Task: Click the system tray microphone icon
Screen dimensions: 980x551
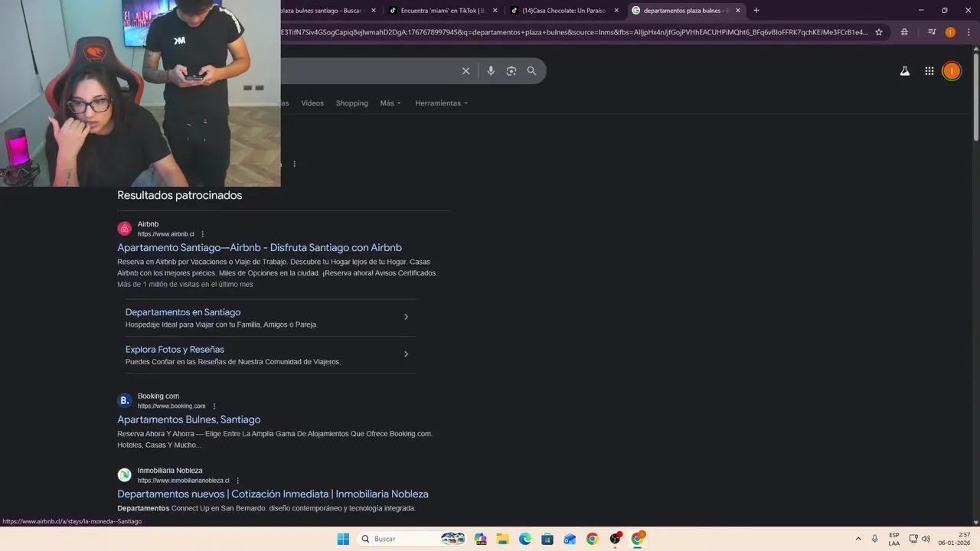Action: 874,539
